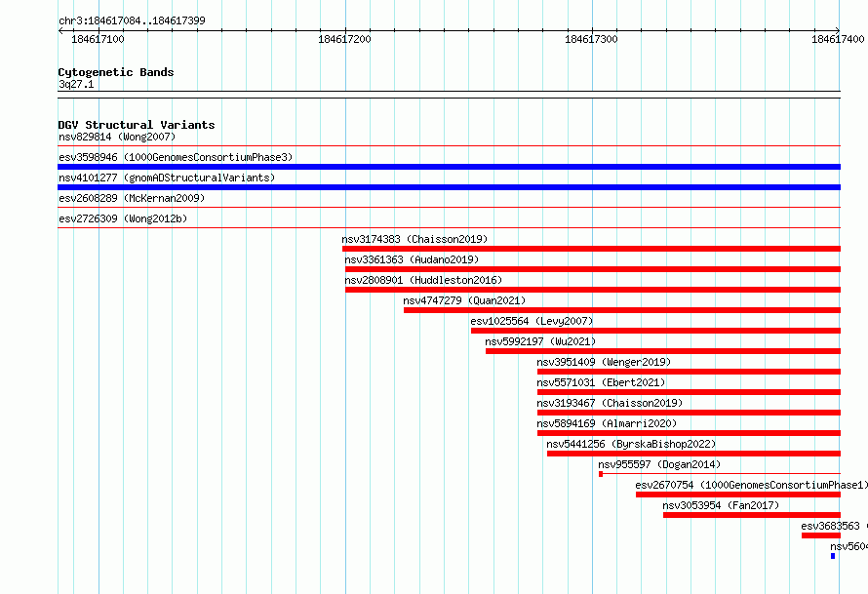Open the nsv3951409 (Wenger2019) label
The width and height of the screenshot is (868, 594).
pyautogui.click(x=604, y=362)
